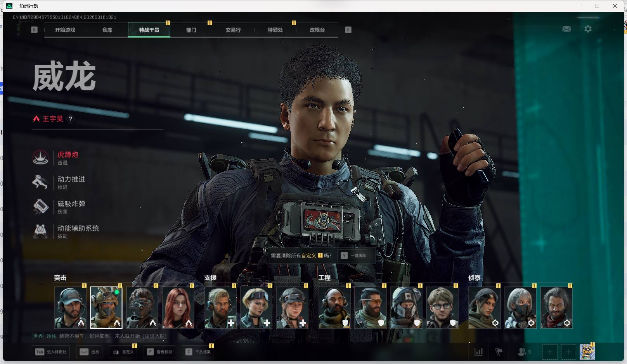Image resolution: width=627 pixels, height=364 pixels.
Task: Switch to the 交易行 tab
Action: click(233, 30)
